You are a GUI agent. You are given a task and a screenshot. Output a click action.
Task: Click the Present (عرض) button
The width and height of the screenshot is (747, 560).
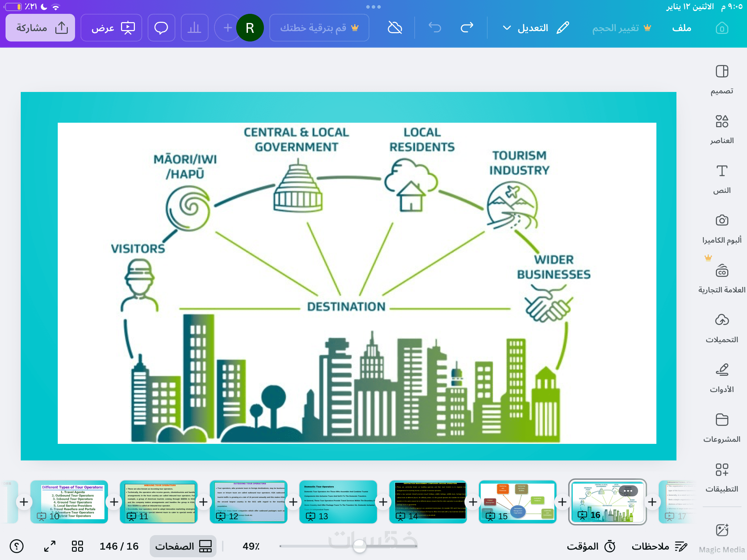[111, 28]
